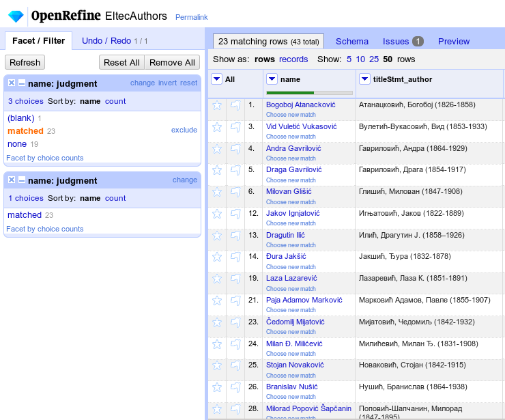Flag the Vid Vuletić Vukasović row
This screenshot has width=505, height=420.
click(x=235, y=127)
